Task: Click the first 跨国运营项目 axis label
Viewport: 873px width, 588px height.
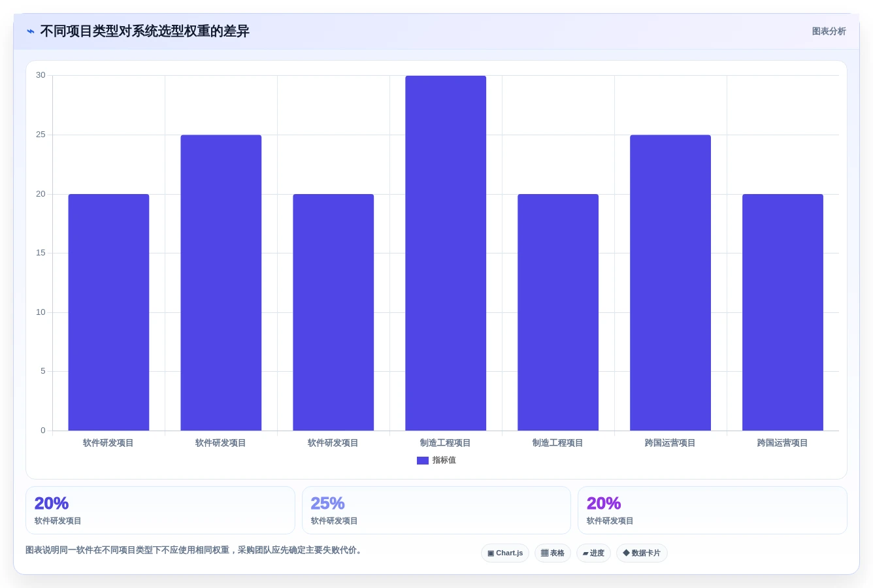Action: pyautogui.click(x=670, y=443)
